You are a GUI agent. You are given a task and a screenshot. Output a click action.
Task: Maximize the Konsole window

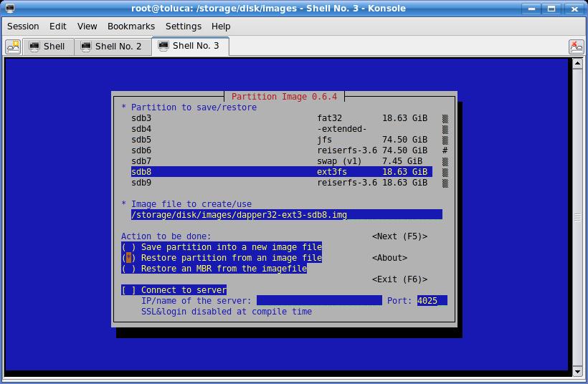tap(552, 9)
